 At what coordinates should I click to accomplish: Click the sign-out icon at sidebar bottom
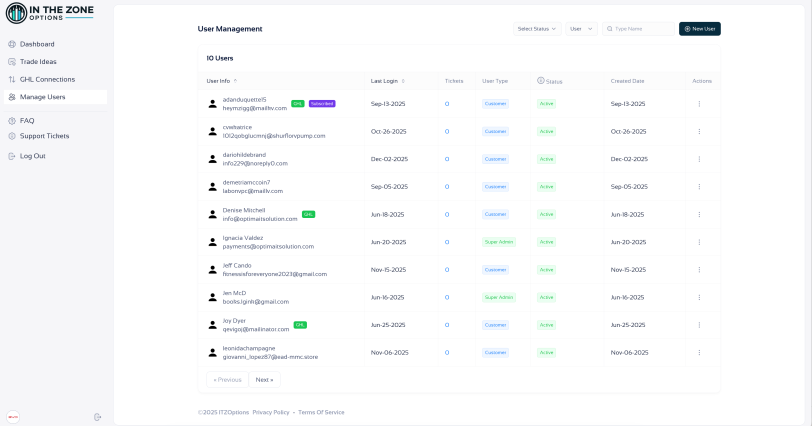(98, 417)
